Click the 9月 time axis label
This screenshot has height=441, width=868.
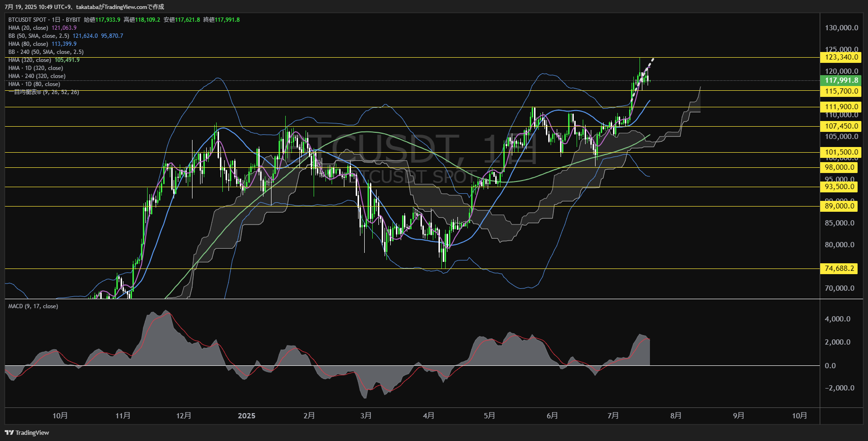(738, 415)
